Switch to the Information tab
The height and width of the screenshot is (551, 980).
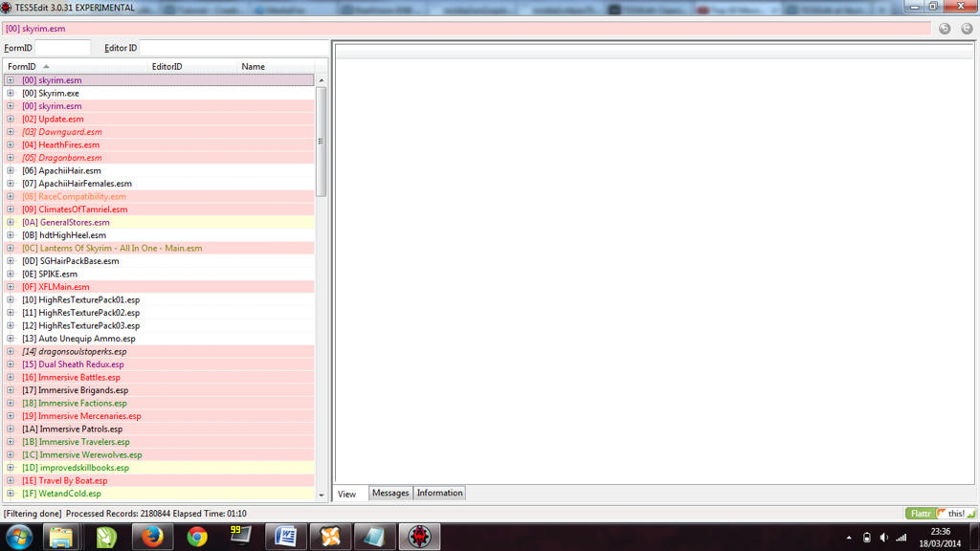440,493
